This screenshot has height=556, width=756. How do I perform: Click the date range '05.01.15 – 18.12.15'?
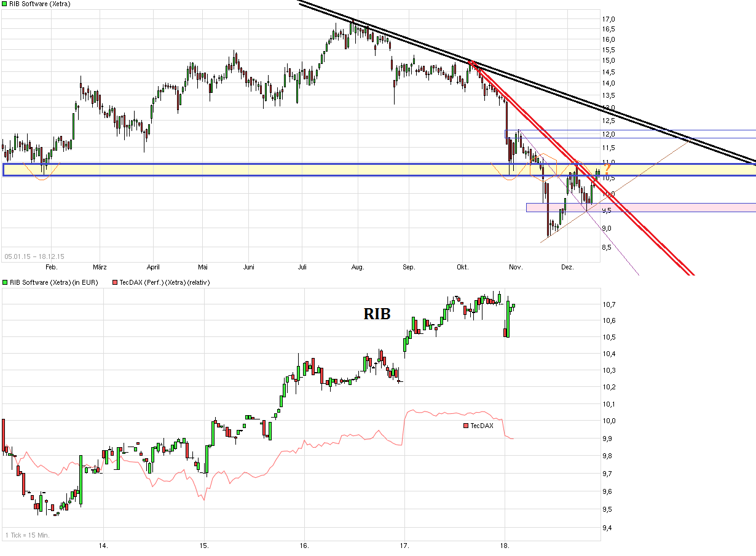pyautogui.click(x=34, y=256)
